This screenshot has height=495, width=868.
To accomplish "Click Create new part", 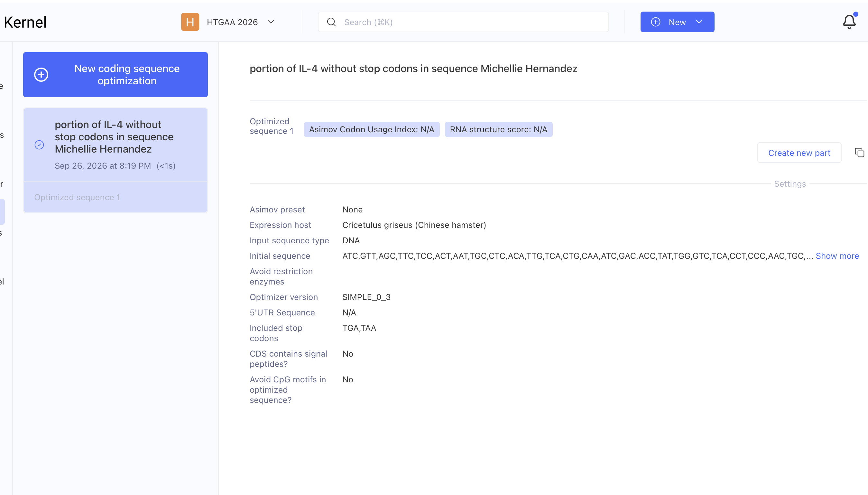I will pos(799,153).
